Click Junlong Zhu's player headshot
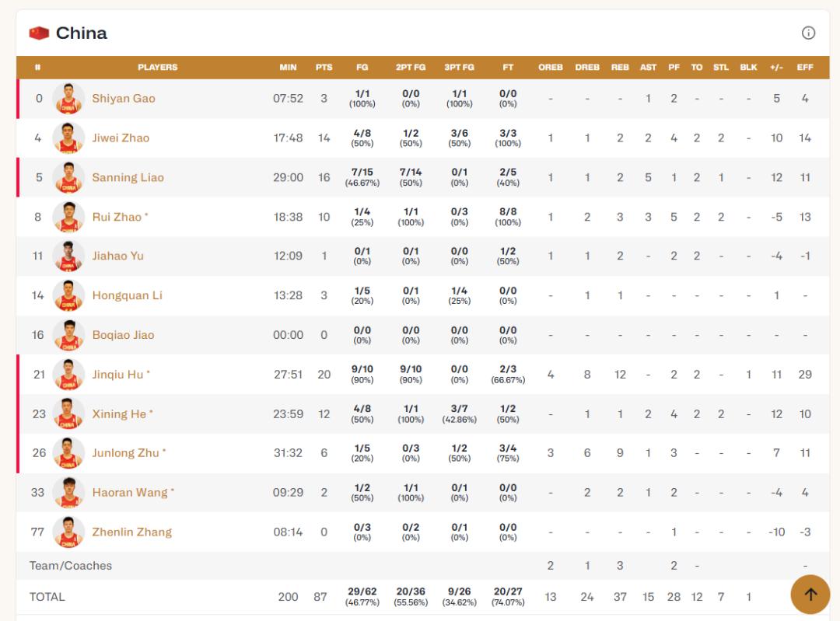Viewport: 840px width, 621px height. tap(68, 453)
